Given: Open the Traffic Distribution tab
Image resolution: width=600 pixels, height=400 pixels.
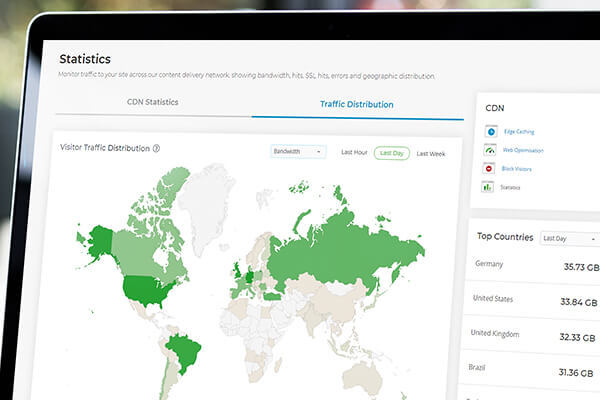Looking at the screenshot, I should coord(357,104).
